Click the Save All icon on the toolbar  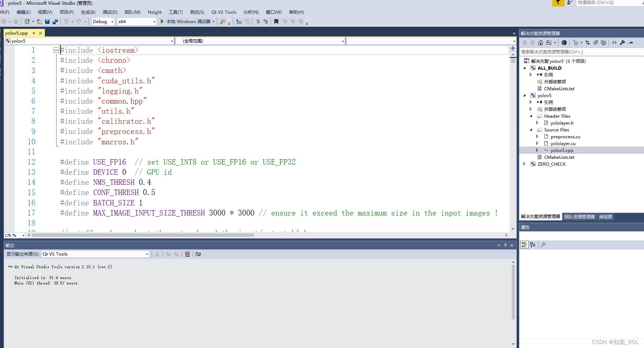click(x=55, y=21)
